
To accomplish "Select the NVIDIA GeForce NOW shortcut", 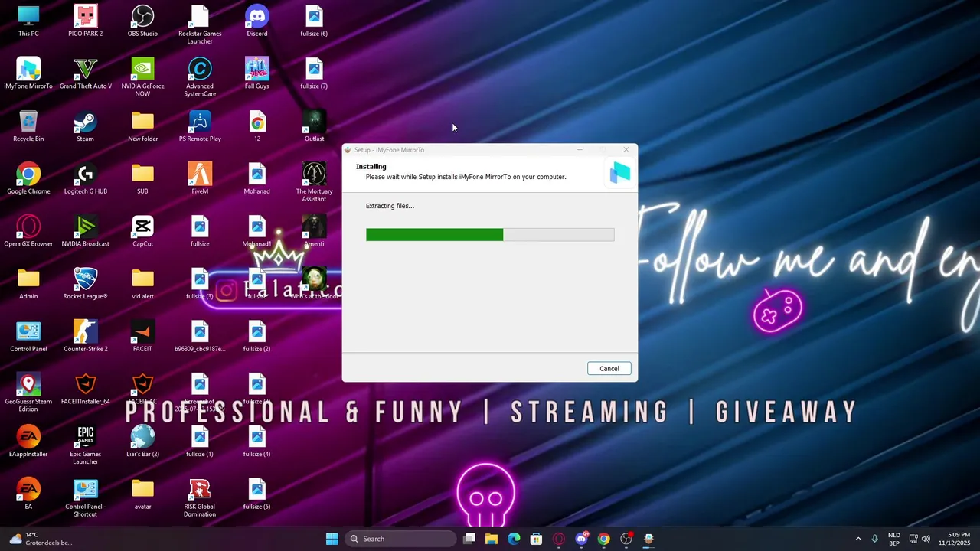I will click(x=142, y=78).
